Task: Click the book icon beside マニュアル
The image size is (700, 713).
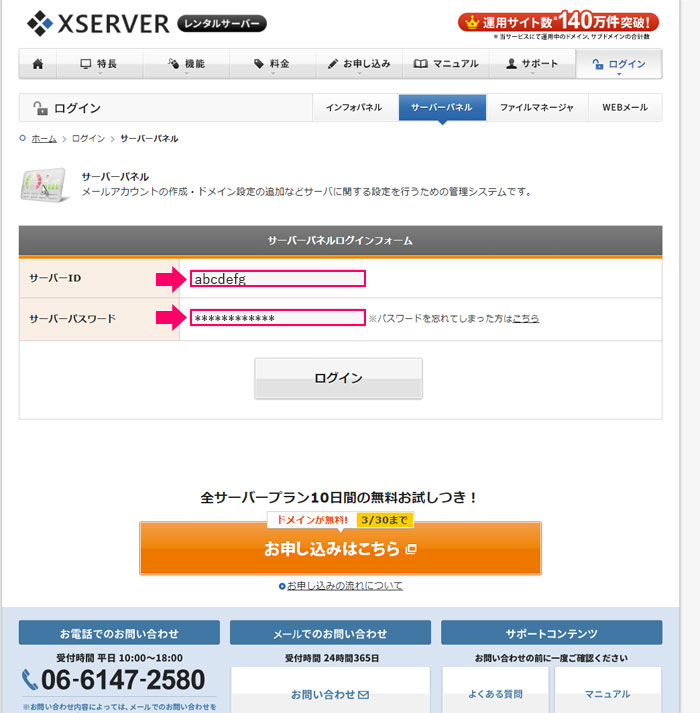Action: click(x=420, y=64)
